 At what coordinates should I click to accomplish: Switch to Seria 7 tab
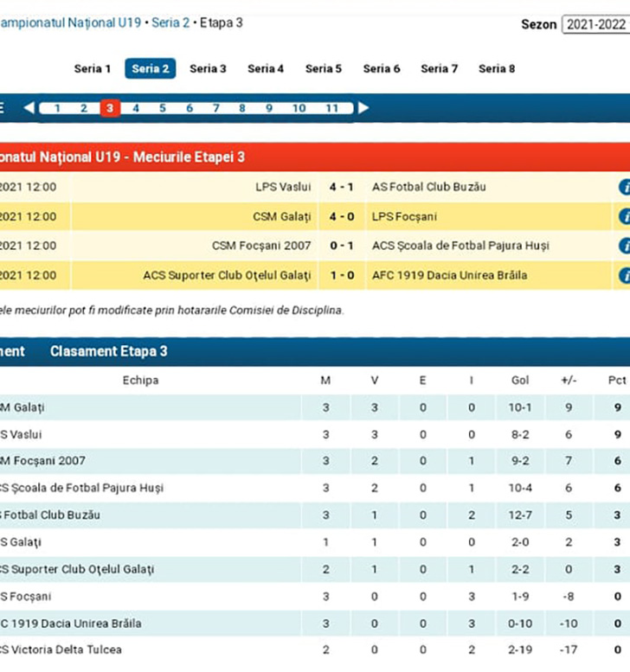click(439, 68)
